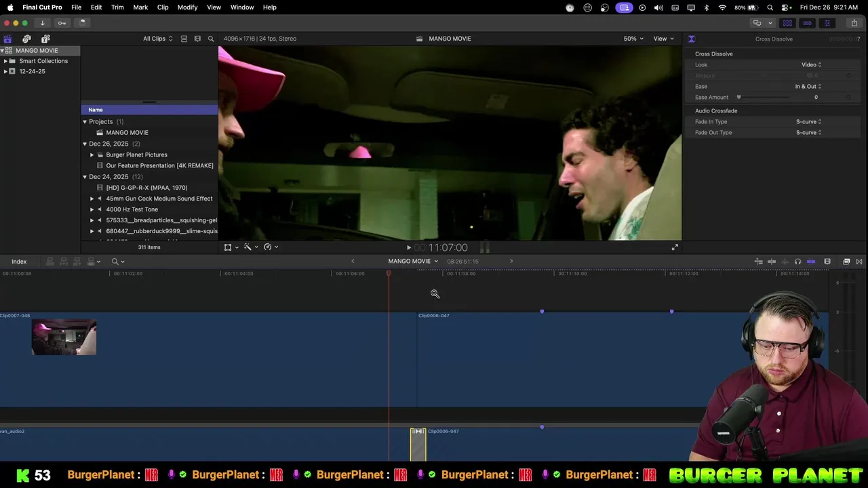Show the Libraries sidebar clapper icon
868x488 pixels.
[7, 39]
